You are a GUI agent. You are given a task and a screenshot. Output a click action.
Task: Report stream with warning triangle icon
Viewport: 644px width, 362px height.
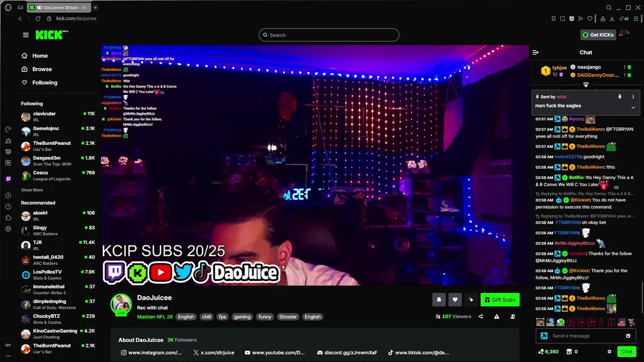[497, 316]
